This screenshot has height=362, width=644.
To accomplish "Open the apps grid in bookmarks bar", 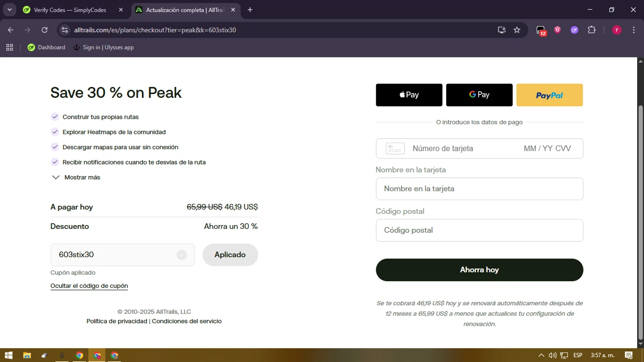I will click(x=9, y=48).
